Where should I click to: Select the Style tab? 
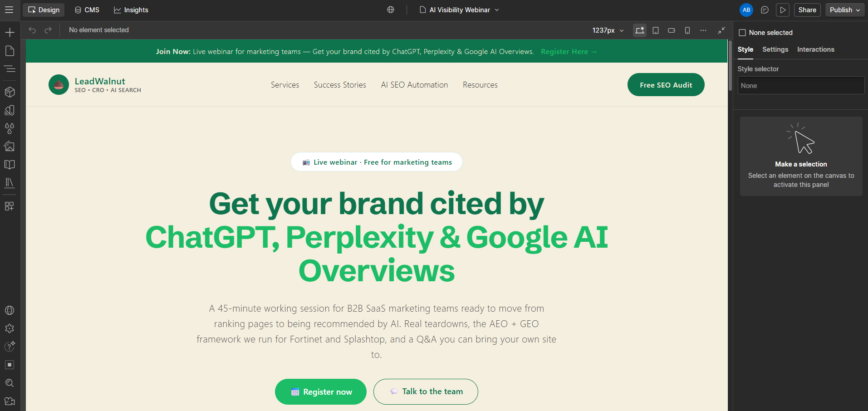(745, 49)
